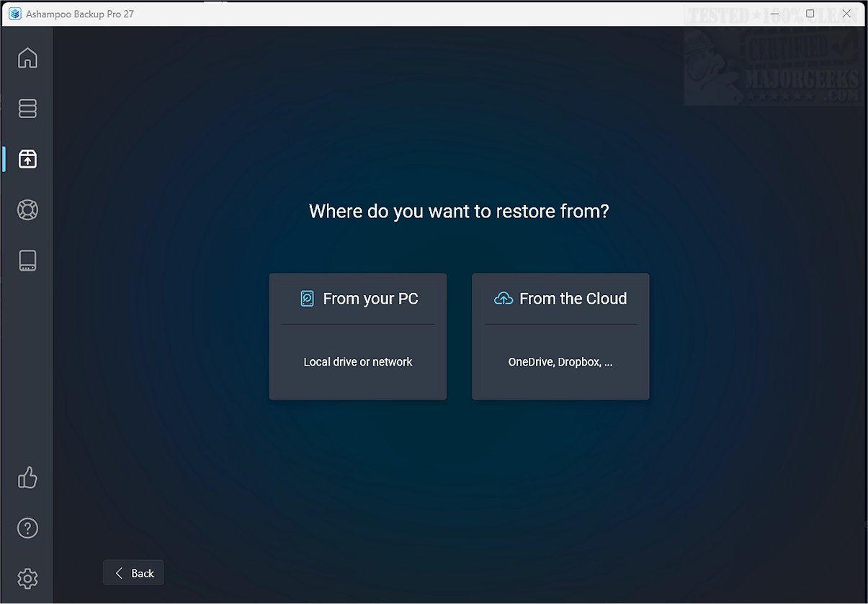Click the OneDrive, Dropbox, ... text
Image resolution: width=868 pixels, height=604 pixels.
click(x=560, y=362)
